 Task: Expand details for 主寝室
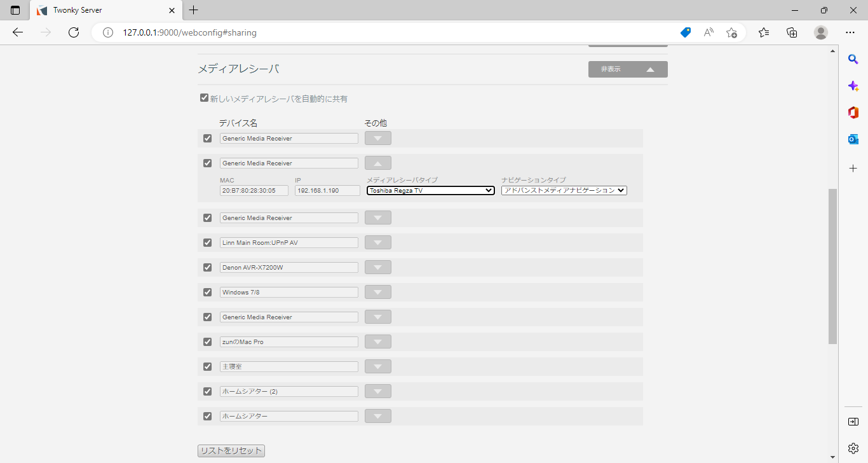coord(378,366)
